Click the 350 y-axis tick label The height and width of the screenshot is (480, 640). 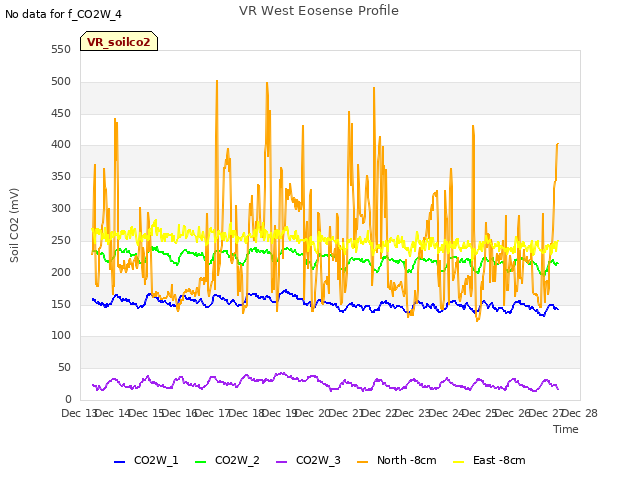[x=61, y=176]
